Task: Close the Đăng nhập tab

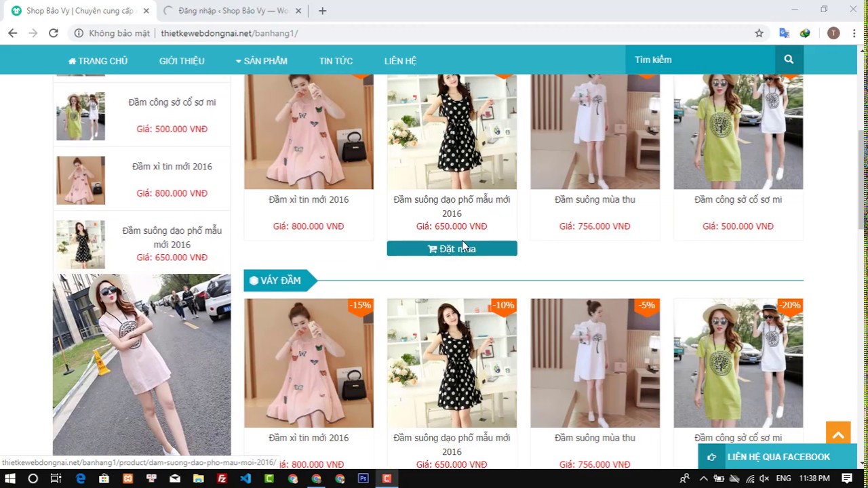Action: pyautogui.click(x=300, y=11)
